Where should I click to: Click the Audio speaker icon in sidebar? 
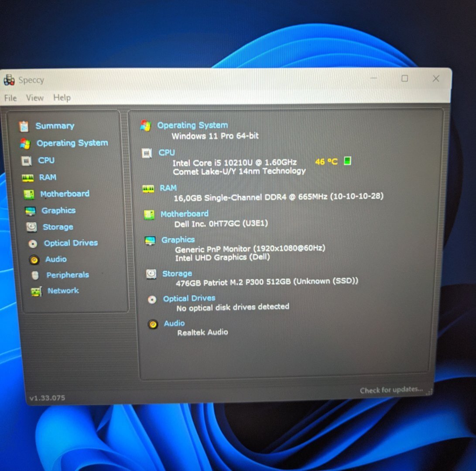coord(34,260)
